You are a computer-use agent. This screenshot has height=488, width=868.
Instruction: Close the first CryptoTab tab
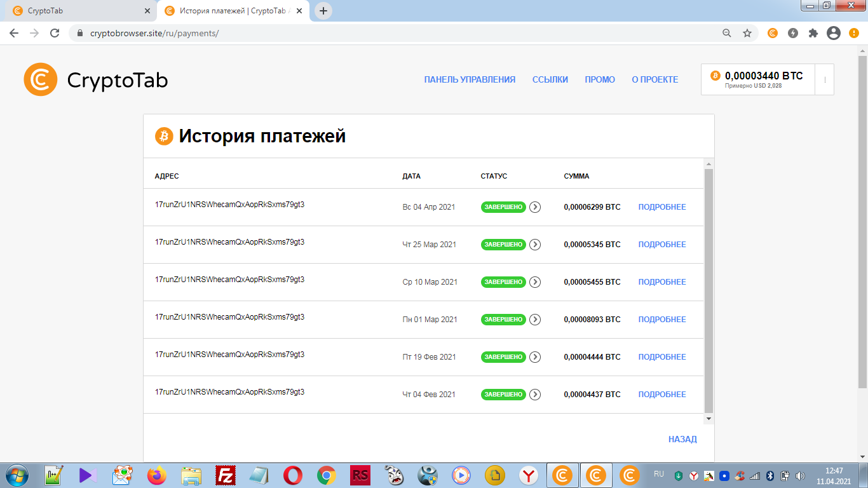[147, 11]
